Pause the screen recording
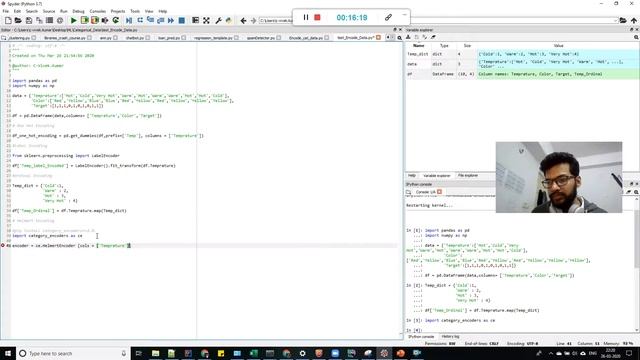Screen dimensions: 640x360 click(305, 17)
